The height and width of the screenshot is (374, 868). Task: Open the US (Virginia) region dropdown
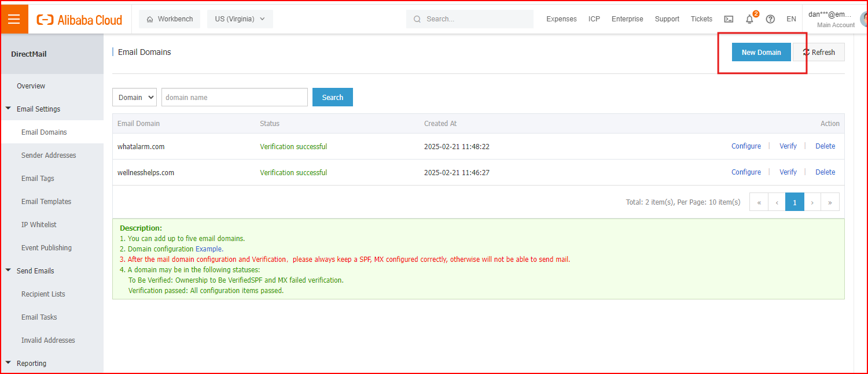tap(240, 19)
